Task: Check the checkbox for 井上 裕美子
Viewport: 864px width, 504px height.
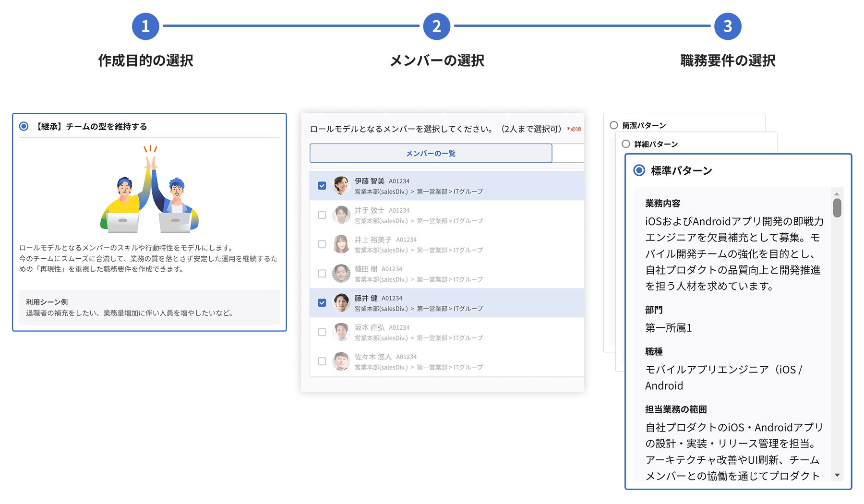Action: tap(322, 244)
